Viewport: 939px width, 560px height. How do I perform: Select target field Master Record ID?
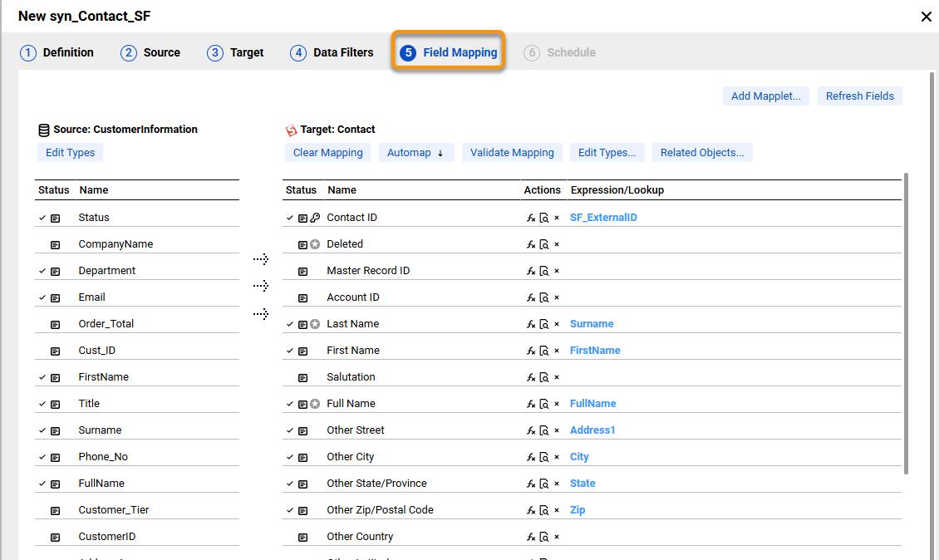[368, 271]
